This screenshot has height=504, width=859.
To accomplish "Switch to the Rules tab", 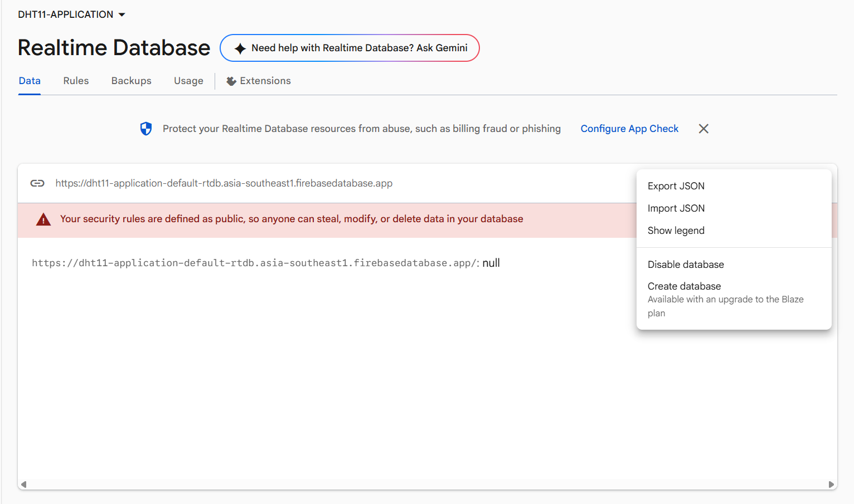I will pos(76,81).
